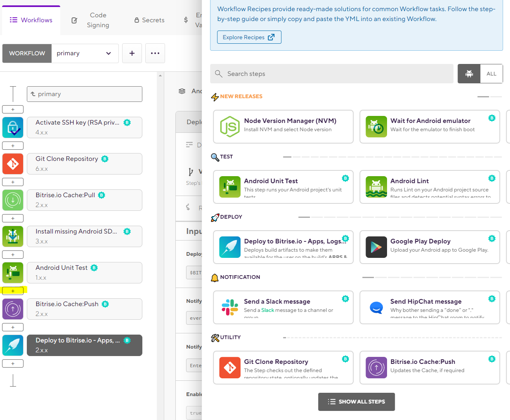Image resolution: width=510 pixels, height=420 pixels.
Task: Click the TEST category magnifier icon
Action: [215, 157]
